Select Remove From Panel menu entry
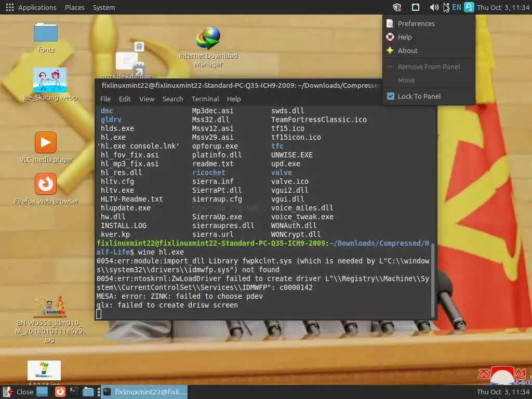The height and width of the screenshot is (399, 532). [x=429, y=67]
